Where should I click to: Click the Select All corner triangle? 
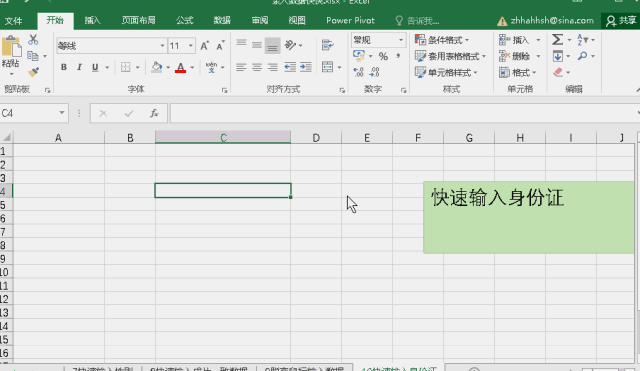(6, 137)
